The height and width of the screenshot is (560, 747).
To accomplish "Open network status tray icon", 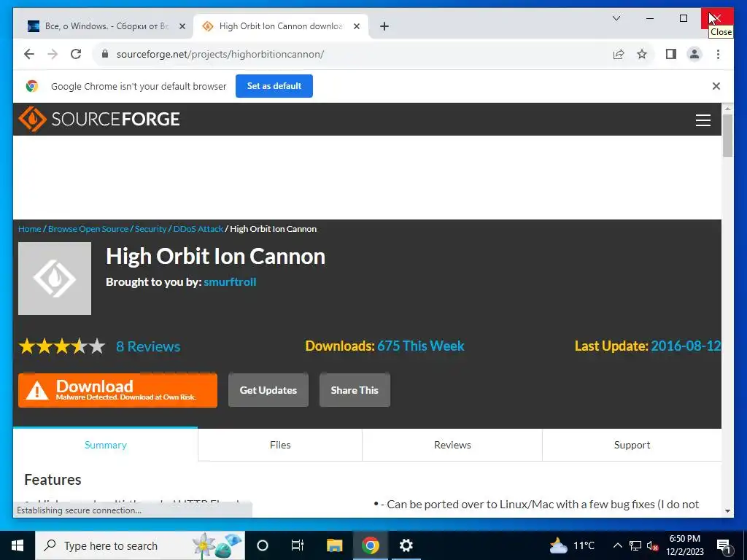I will pyautogui.click(x=635, y=545).
